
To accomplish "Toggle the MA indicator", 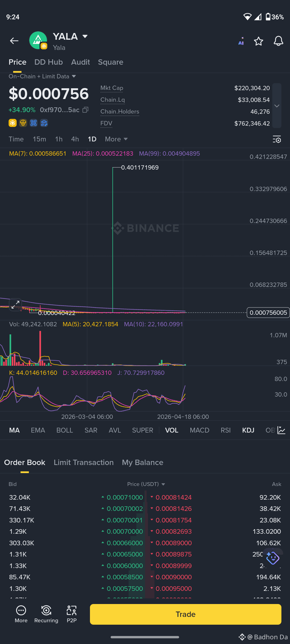I will coord(15,430).
